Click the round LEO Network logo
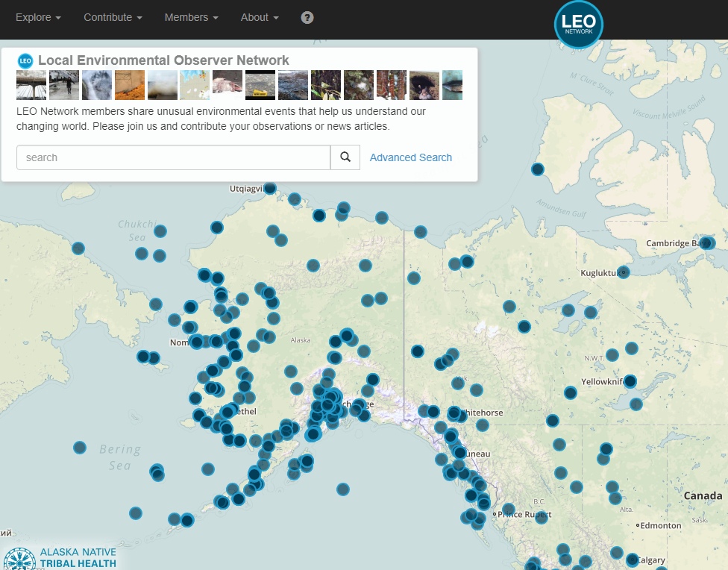 tap(579, 25)
